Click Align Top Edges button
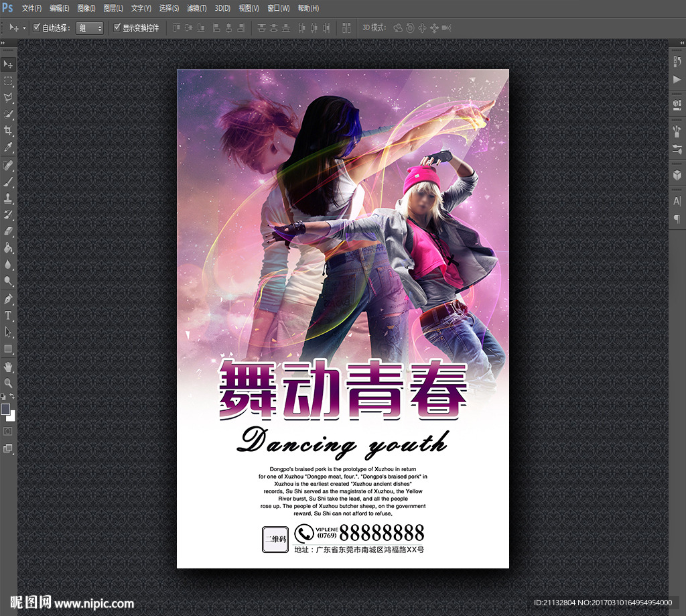 coord(176,28)
